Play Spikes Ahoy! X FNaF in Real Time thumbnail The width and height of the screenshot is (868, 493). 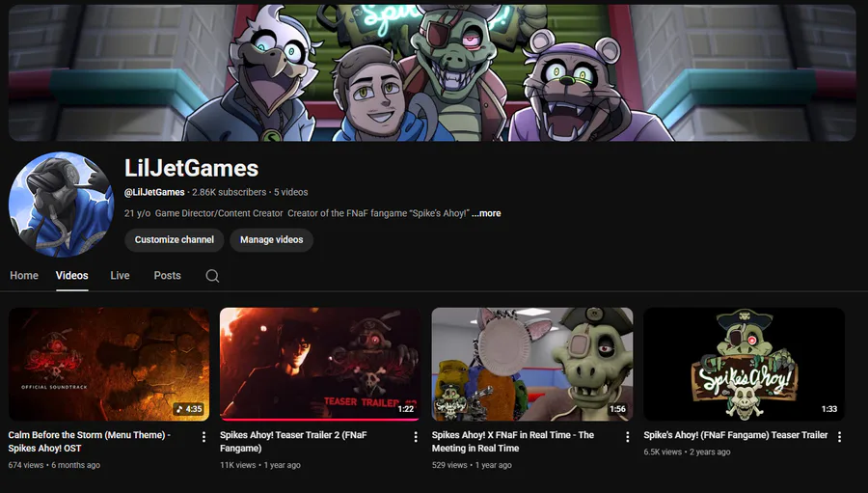coord(532,365)
